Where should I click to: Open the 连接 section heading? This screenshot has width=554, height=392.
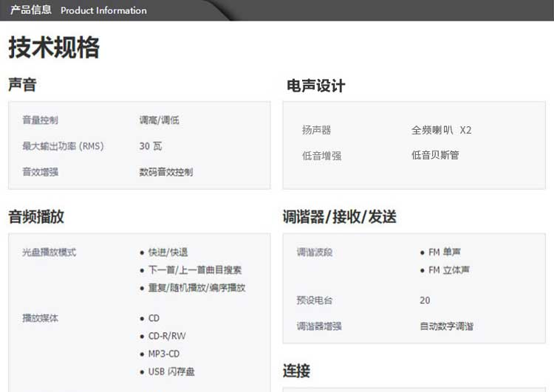(x=296, y=371)
